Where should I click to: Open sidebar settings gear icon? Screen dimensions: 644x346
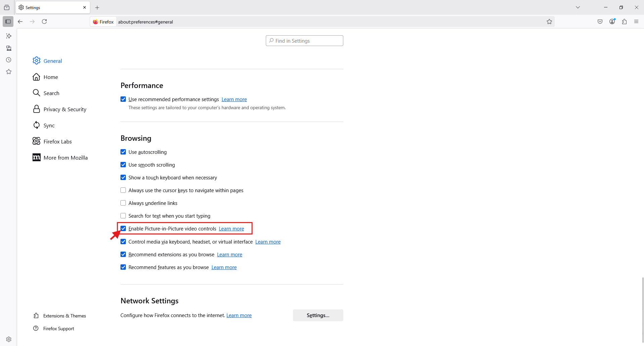click(x=9, y=339)
